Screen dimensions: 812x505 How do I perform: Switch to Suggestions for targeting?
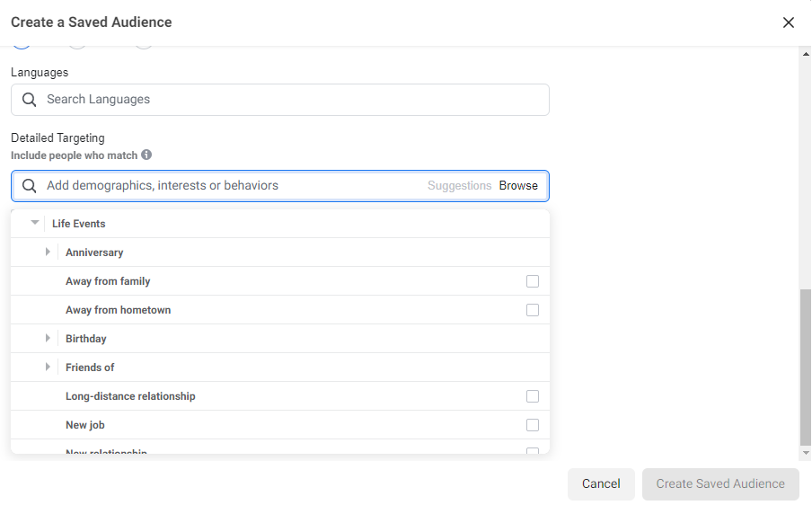pyautogui.click(x=459, y=186)
